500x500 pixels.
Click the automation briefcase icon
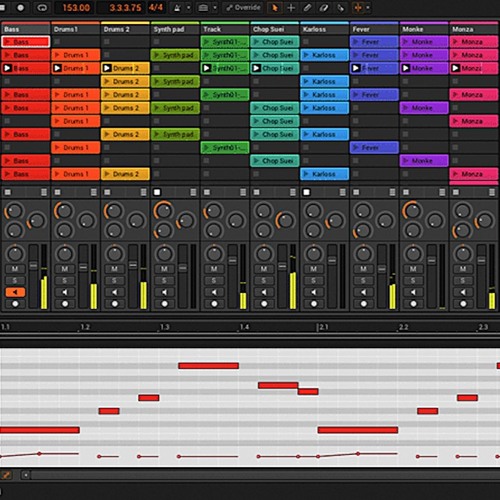click(x=203, y=7)
